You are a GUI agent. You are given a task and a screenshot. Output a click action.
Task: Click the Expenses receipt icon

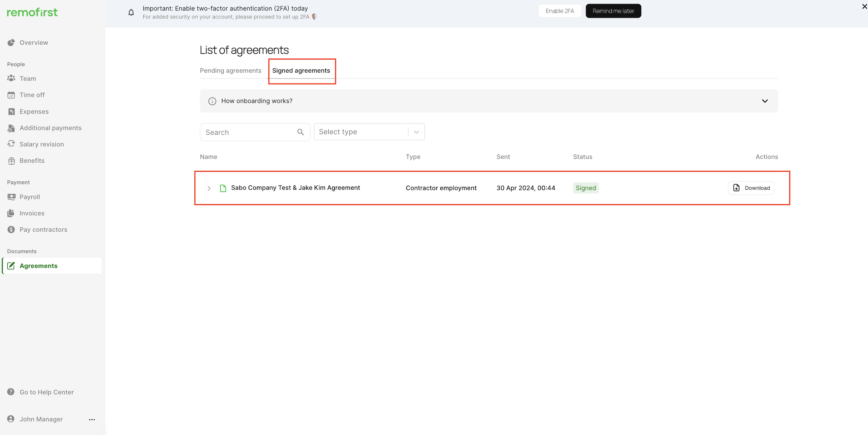tap(11, 112)
